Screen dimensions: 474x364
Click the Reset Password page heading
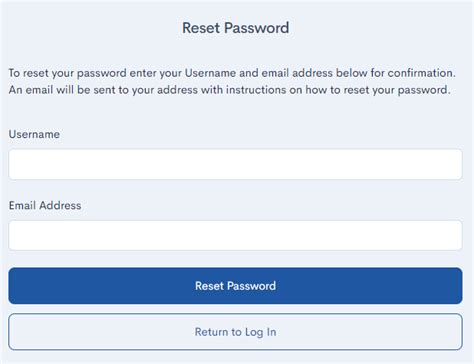pos(235,28)
